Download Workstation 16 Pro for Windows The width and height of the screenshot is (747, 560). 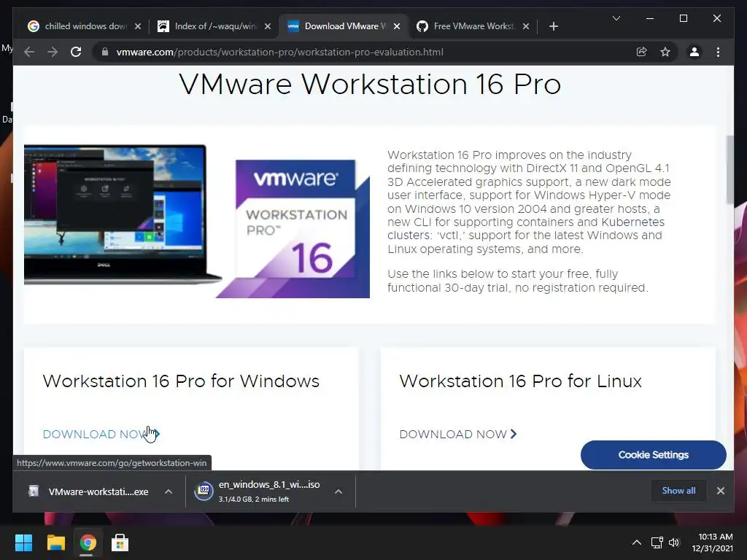point(101,435)
